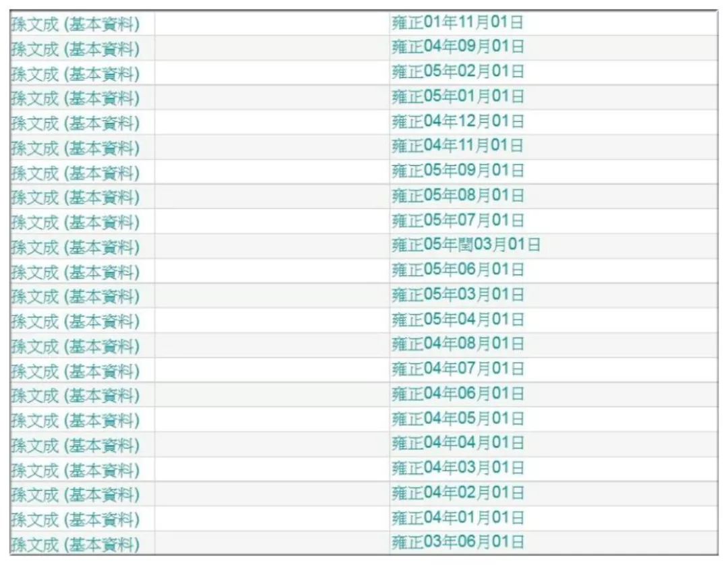Open 孫文成 基本資料 in 雍正05年閏03月 row

tap(75, 247)
